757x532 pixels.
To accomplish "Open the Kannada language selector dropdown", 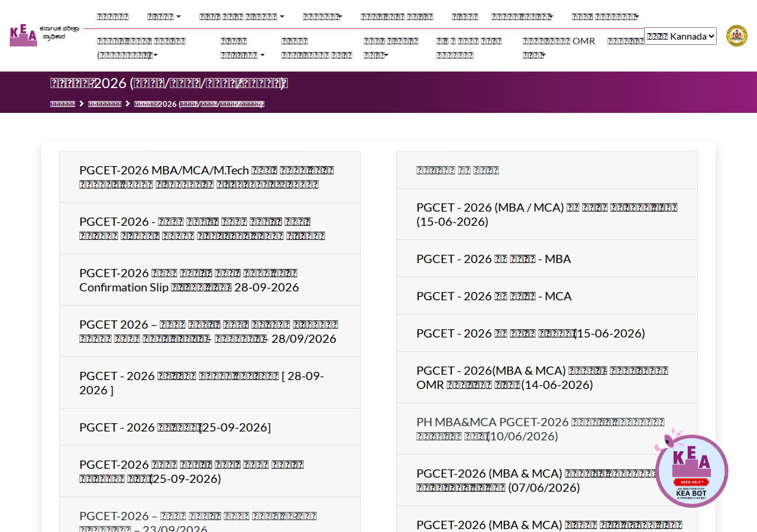I will coord(680,36).
